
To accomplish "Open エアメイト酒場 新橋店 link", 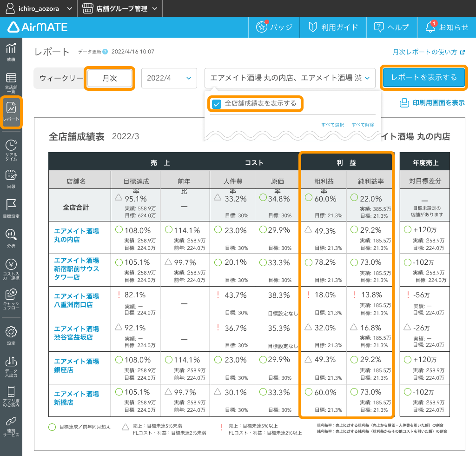I will (x=77, y=398).
